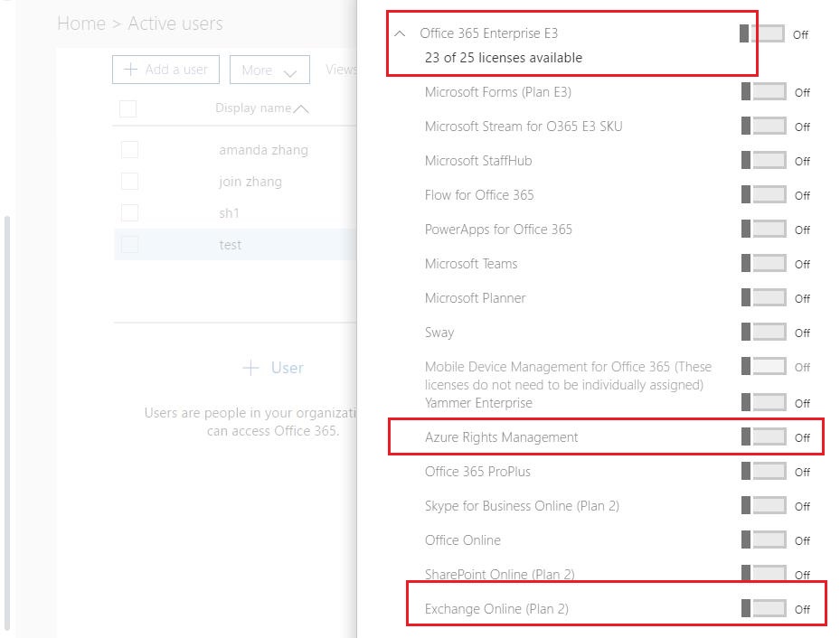Viewport: 840px width, 638px height.
Task: Enable SharePoint Online (Plan 2) toggle
Action: click(x=764, y=574)
